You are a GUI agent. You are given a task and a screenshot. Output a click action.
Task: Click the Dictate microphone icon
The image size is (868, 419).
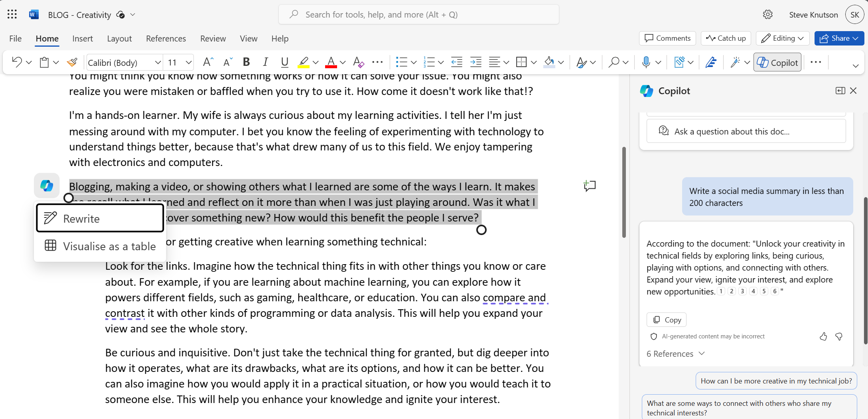646,62
